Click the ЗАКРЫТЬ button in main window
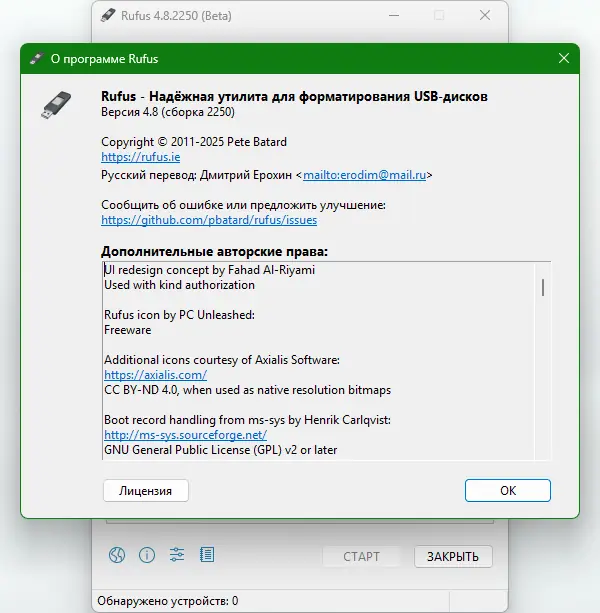 click(453, 556)
